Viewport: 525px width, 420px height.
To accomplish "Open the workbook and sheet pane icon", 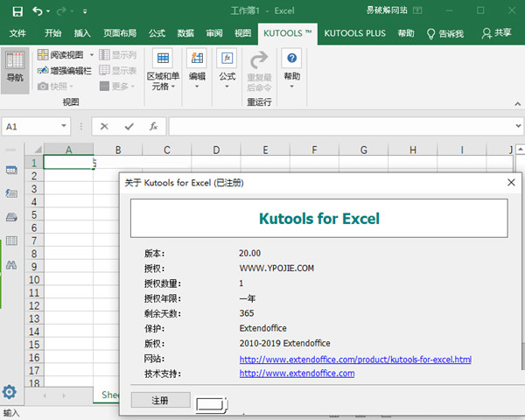I will pos(11,170).
